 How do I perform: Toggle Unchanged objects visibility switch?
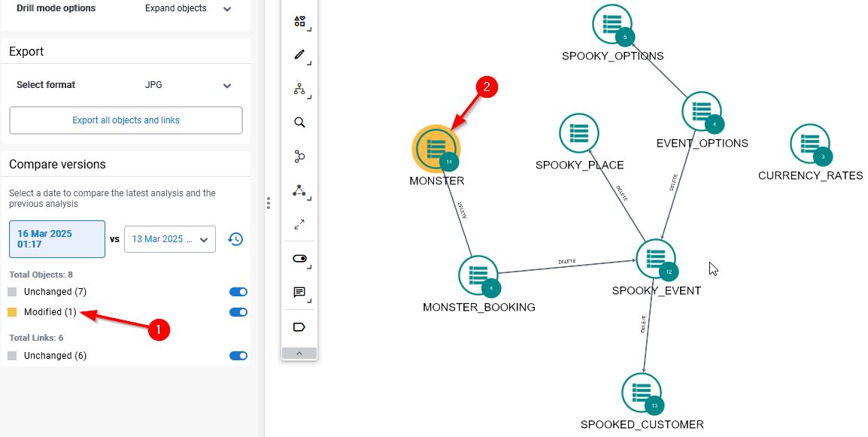[x=238, y=292]
